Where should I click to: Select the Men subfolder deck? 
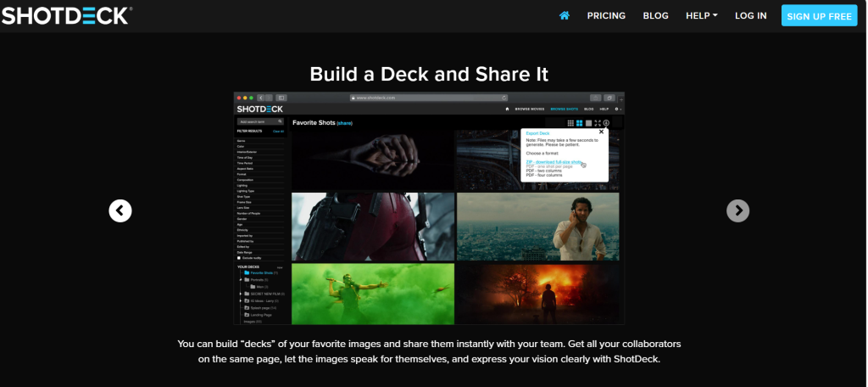[258, 287]
